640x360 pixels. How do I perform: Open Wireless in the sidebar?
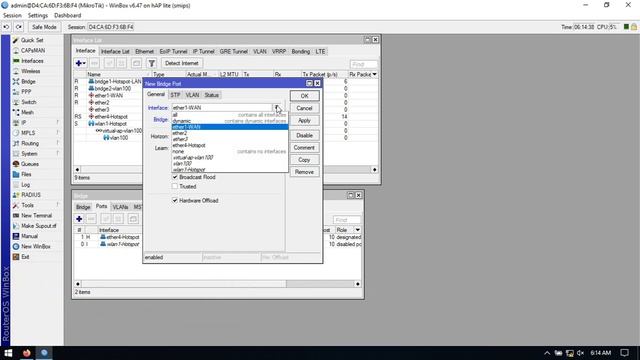point(31,71)
